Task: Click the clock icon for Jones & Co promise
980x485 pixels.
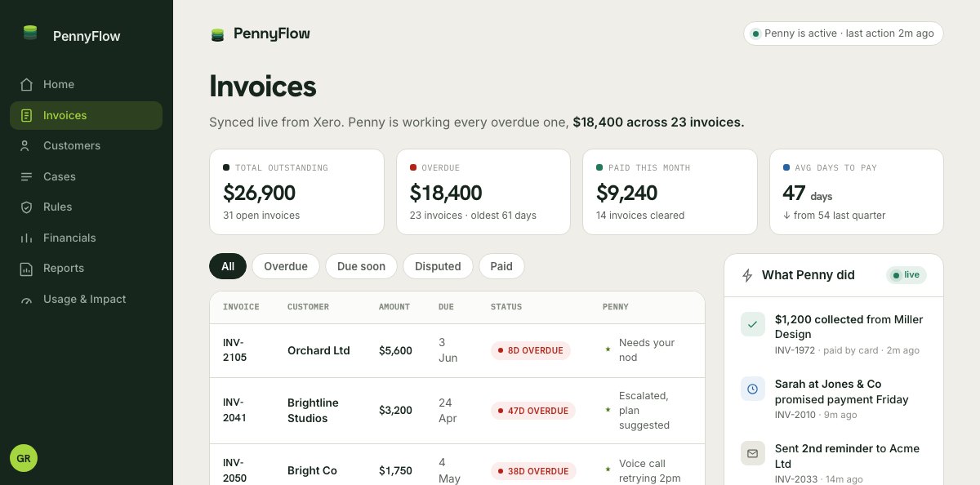Action: pyautogui.click(x=753, y=389)
